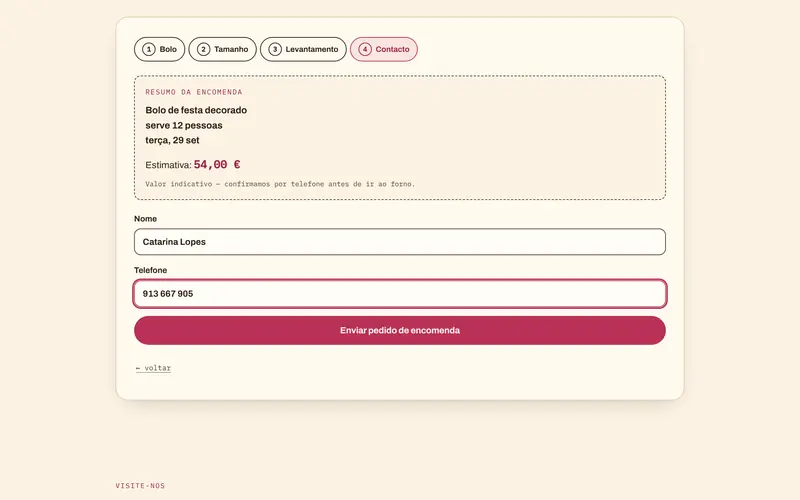
Task: Click 'Bolo de festa decorado' summary line
Action: (196, 110)
